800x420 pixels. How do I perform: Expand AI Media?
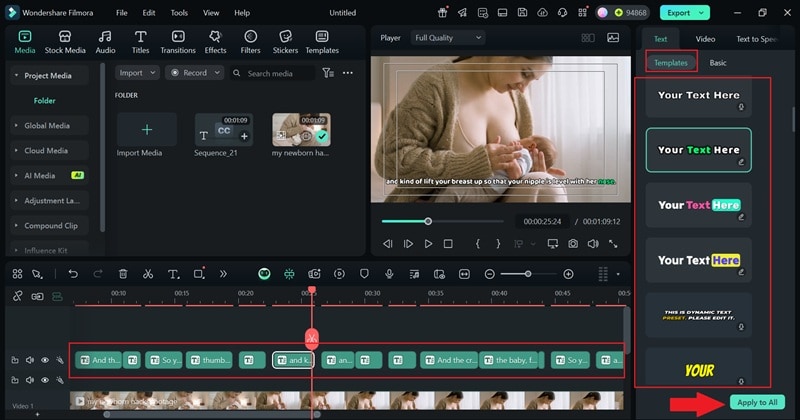(16, 176)
